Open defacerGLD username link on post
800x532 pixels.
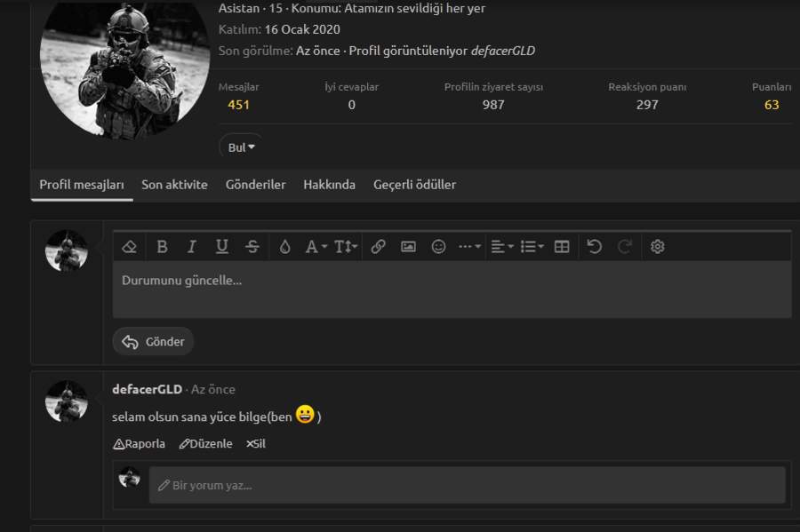coord(147,389)
